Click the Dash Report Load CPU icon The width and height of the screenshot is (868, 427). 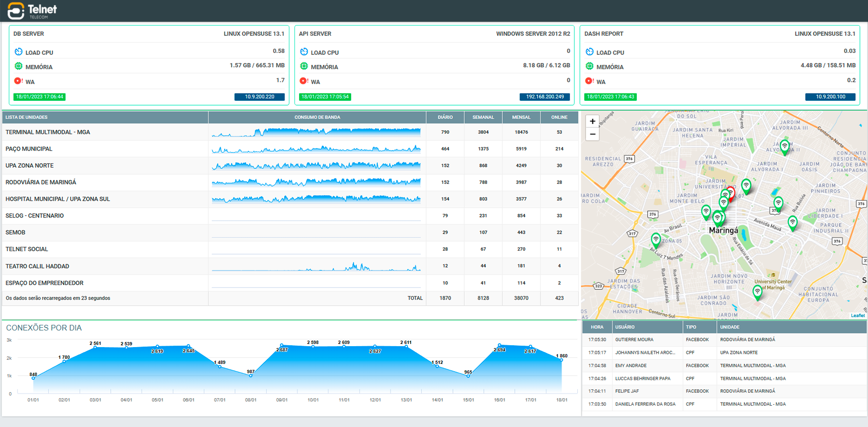tap(590, 52)
